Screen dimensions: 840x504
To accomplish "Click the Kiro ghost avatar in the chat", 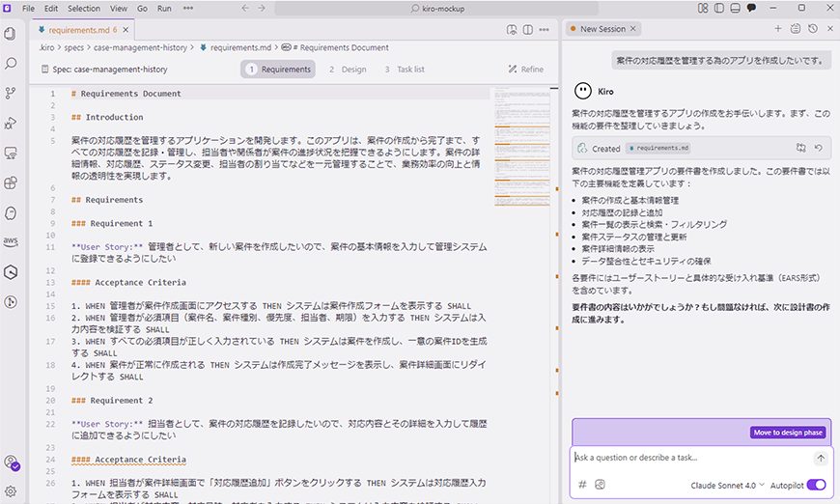I will (582, 91).
